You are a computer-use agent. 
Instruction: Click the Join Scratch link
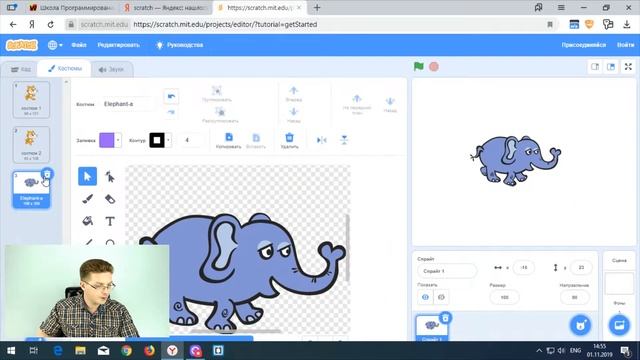(583, 45)
